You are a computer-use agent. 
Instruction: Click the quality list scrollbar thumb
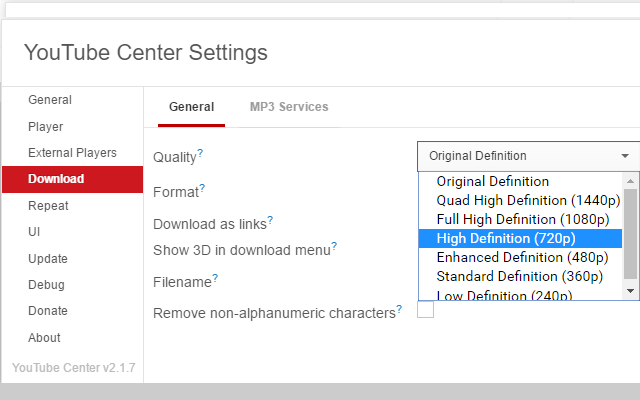[x=630, y=233]
